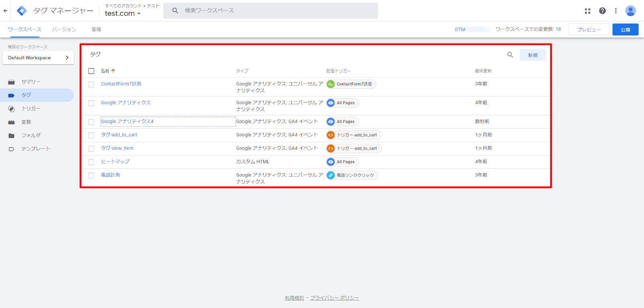Click the プレビュー button
The width and height of the screenshot is (644, 308).
(x=589, y=29)
